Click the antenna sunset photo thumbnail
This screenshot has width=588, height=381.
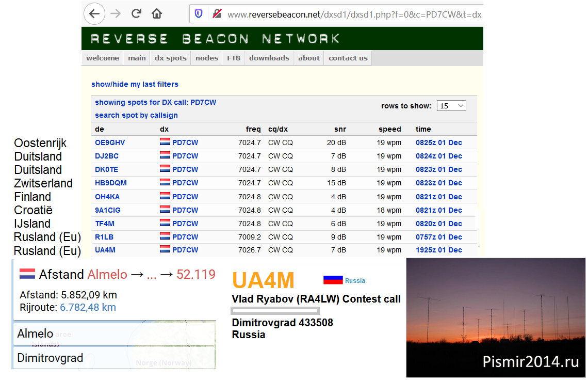coord(495,317)
